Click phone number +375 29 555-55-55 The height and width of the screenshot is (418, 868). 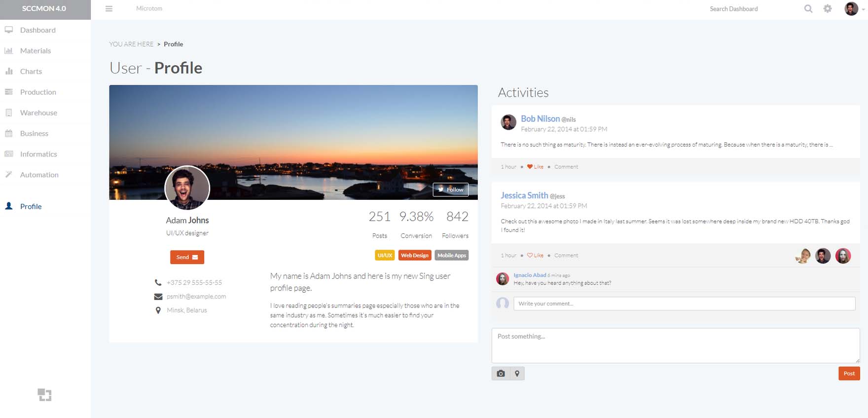(x=194, y=283)
